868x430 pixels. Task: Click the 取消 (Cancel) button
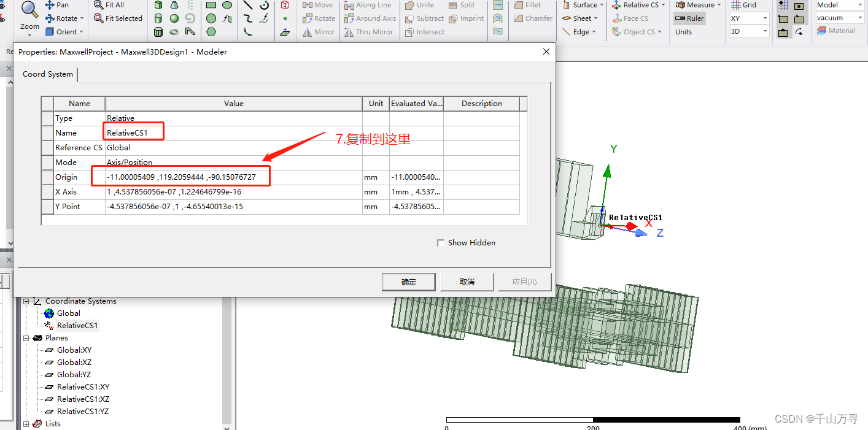tap(467, 282)
